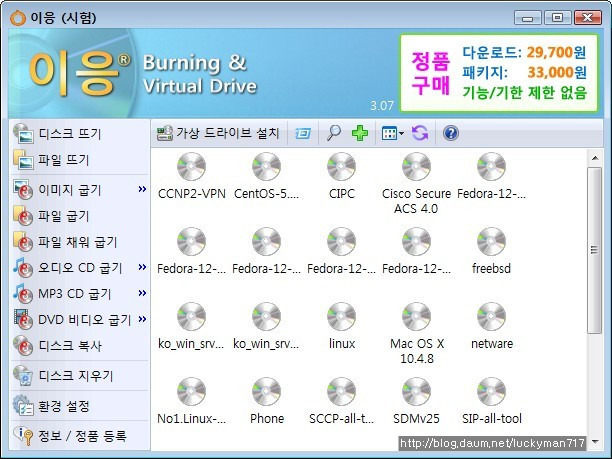The width and height of the screenshot is (612, 459).
Task: Click the 환경 설정 gear icon
Action: (x=23, y=406)
